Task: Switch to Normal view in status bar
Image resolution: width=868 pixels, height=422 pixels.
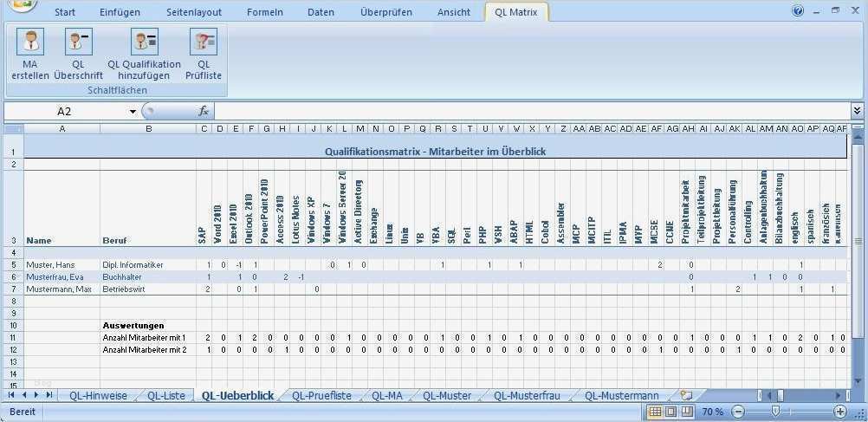Action: point(655,412)
